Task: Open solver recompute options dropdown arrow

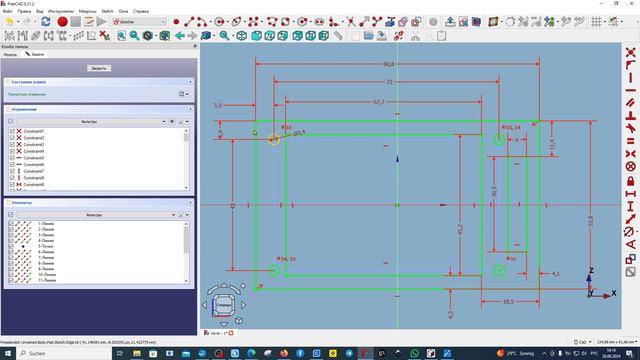Action: (x=187, y=94)
